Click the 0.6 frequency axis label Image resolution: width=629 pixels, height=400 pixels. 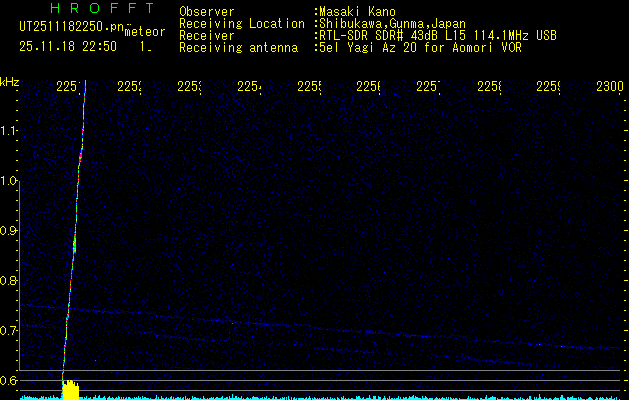pos(10,381)
